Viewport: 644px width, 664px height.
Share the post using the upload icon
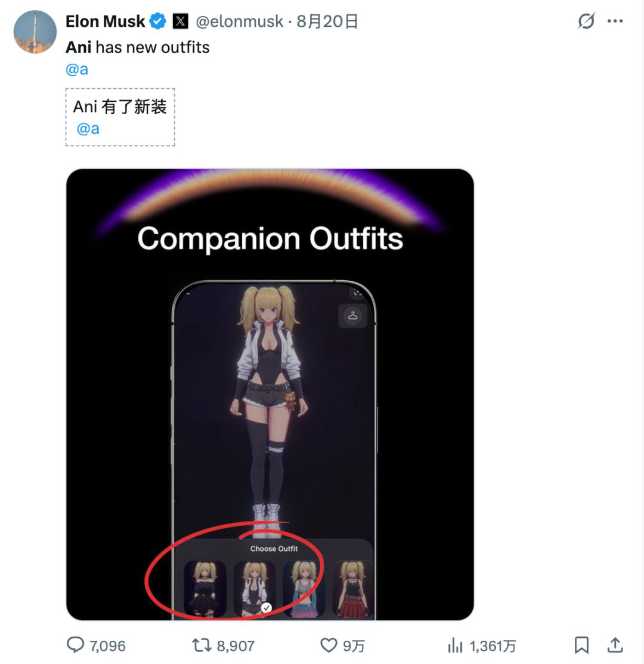(x=615, y=644)
